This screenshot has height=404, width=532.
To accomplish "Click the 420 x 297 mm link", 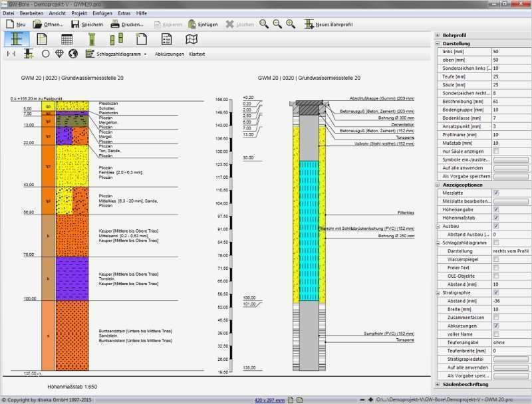I will pyautogui.click(x=269, y=400).
